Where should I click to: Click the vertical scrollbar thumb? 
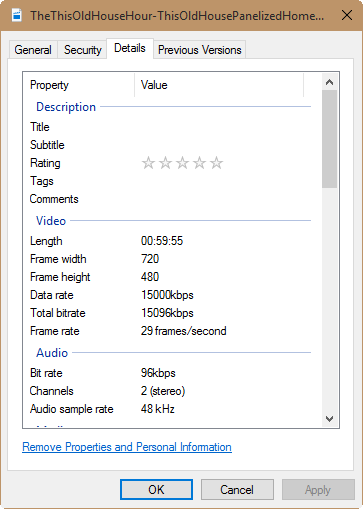tap(329, 139)
